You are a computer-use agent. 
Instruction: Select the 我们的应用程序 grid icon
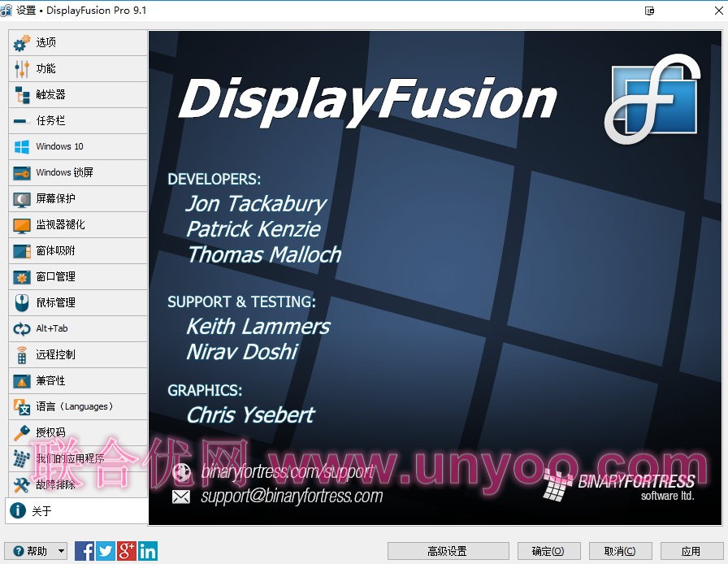[x=21, y=459]
